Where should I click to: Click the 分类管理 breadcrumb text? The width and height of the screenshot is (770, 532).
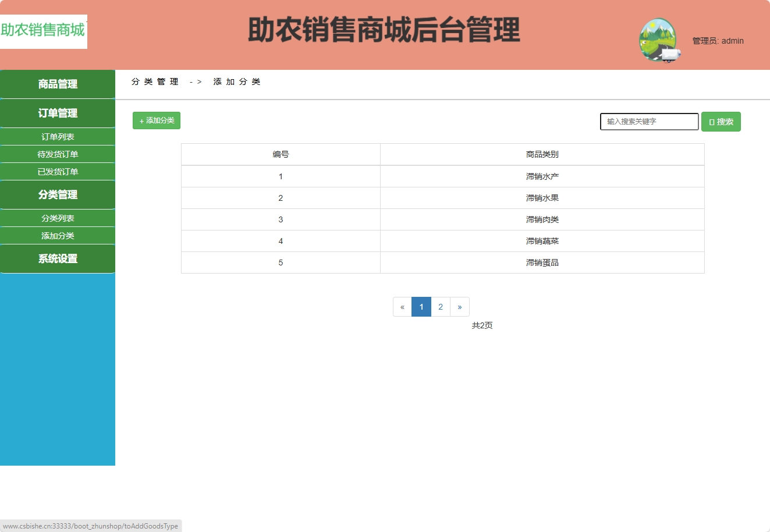point(155,81)
